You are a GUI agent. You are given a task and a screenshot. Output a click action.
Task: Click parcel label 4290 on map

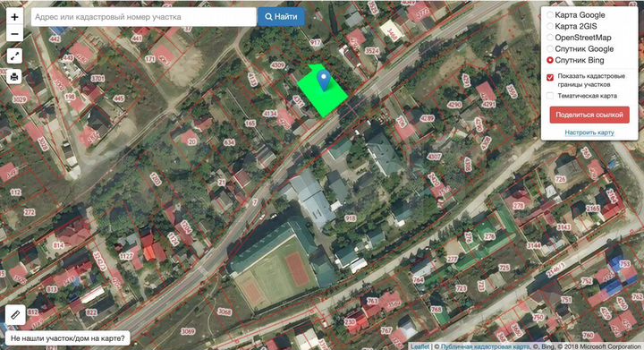[x=454, y=105]
